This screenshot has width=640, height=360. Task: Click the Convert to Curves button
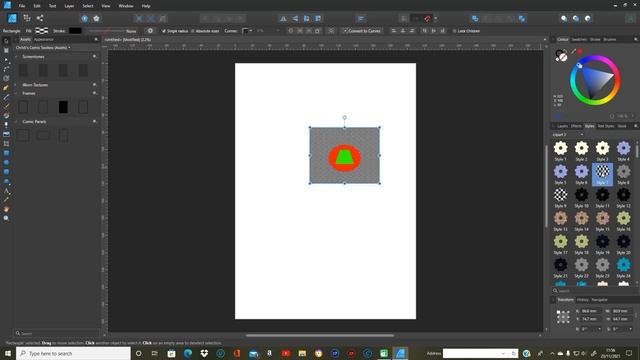click(x=362, y=31)
